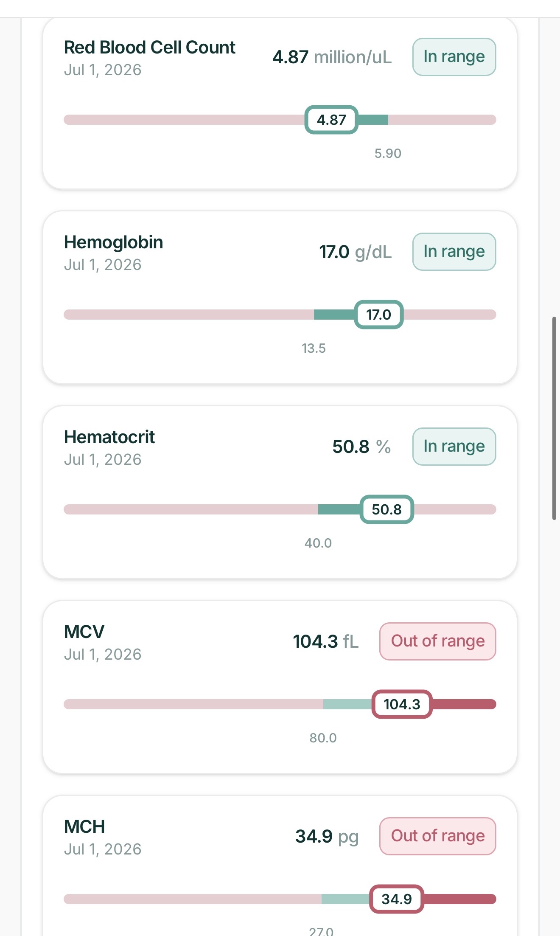Tap the 17.0 g/dL value
Screen dimensions: 560x936
pos(356,252)
